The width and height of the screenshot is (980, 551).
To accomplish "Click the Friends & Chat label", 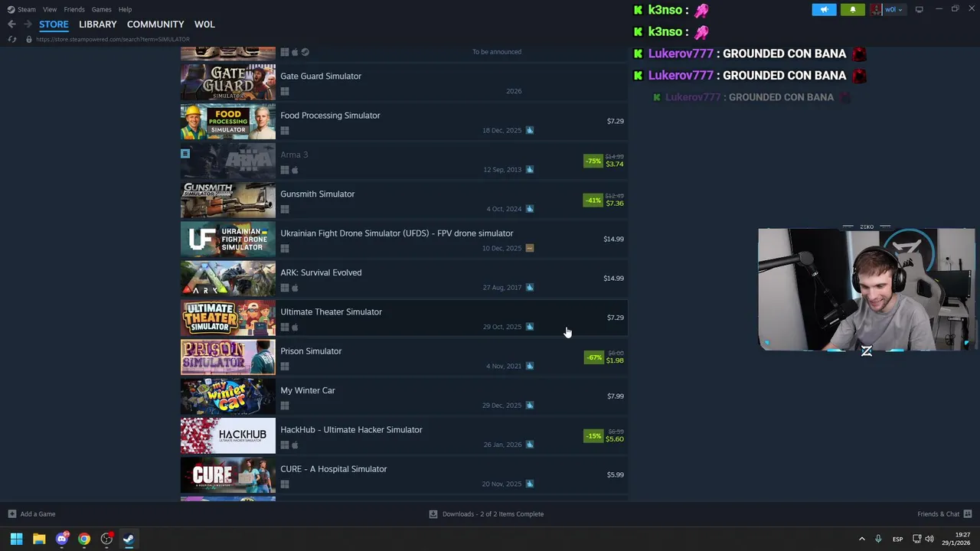I will (939, 514).
